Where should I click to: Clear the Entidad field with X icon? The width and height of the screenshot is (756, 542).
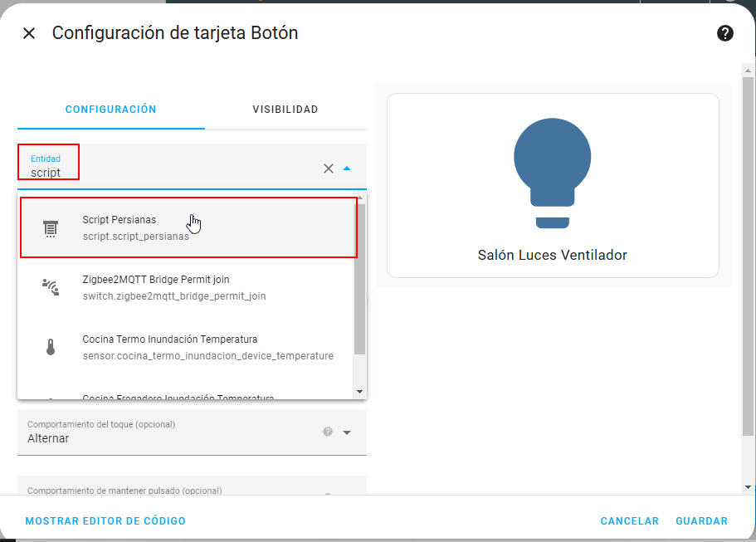(x=328, y=168)
